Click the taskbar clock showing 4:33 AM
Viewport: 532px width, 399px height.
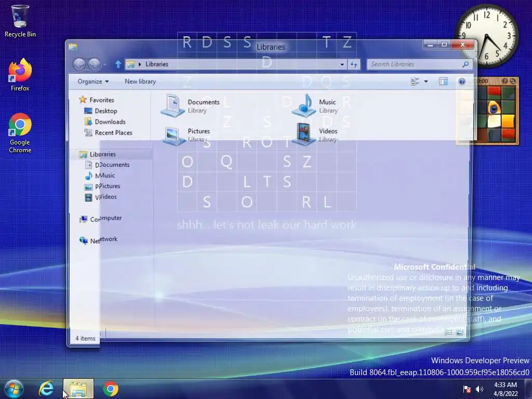tap(505, 385)
